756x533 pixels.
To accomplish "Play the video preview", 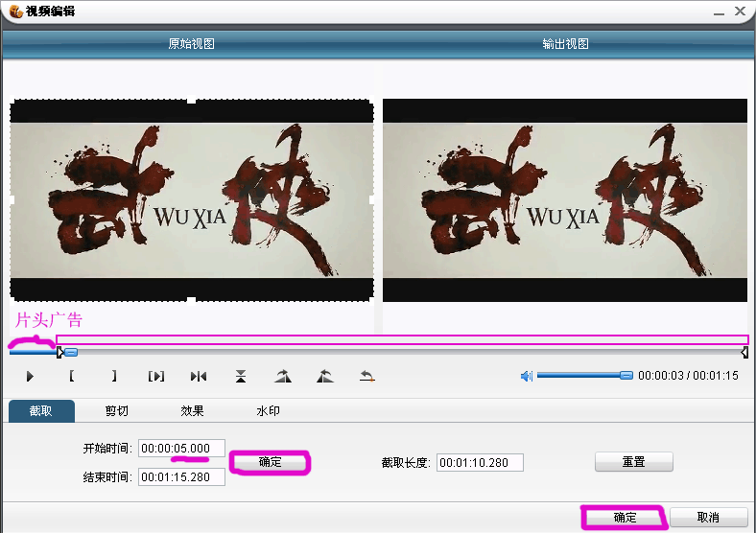I will click(x=30, y=377).
